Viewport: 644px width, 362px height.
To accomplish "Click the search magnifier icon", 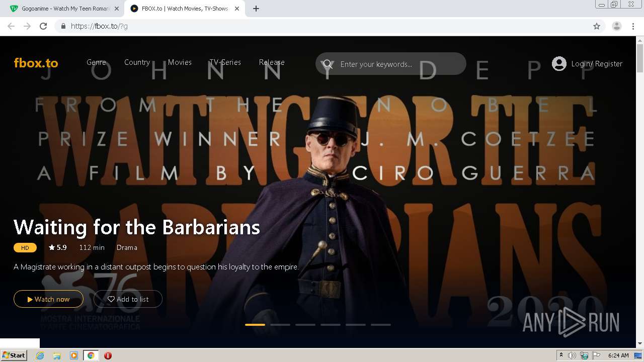I will (328, 64).
